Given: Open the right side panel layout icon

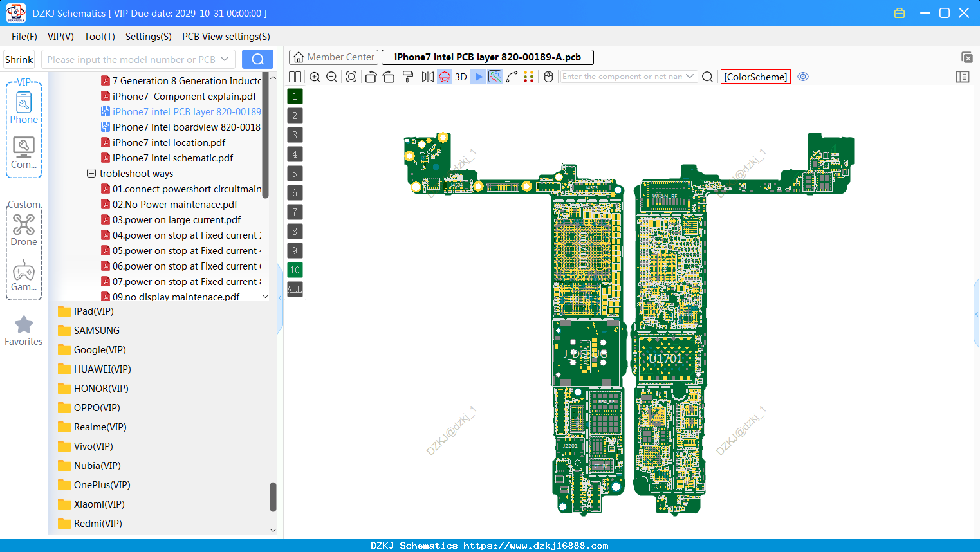Looking at the screenshot, I should click(963, 77).
